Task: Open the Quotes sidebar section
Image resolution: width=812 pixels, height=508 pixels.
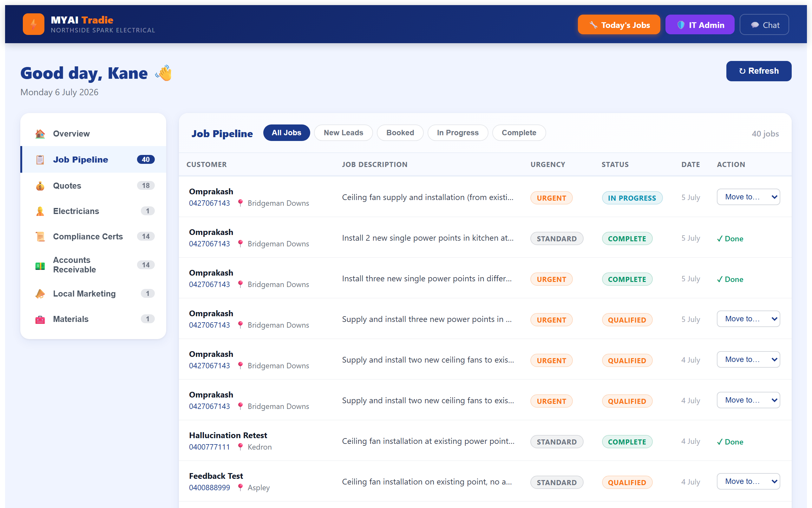Action: [93, 186]
